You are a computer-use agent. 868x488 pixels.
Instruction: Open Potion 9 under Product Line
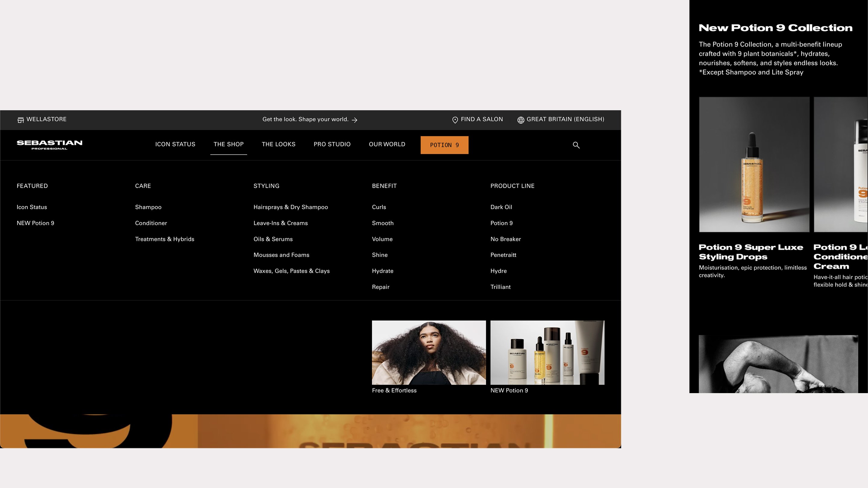[502, 223]
